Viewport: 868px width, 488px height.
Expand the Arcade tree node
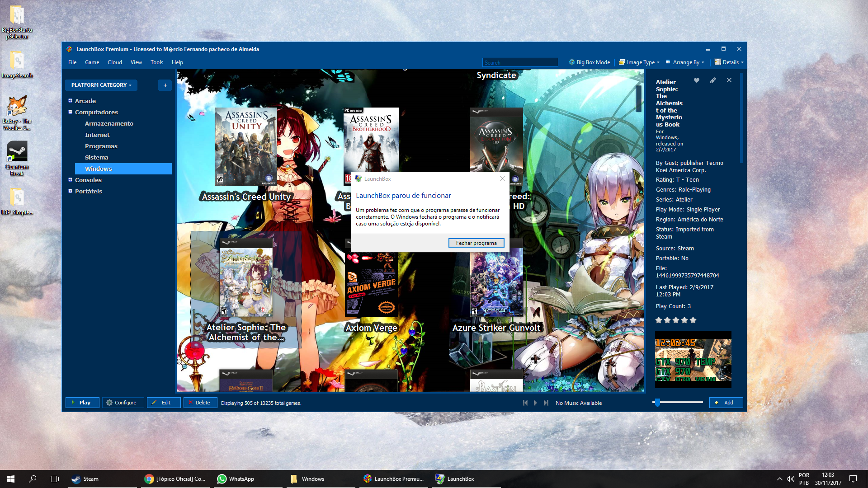(70, 101)
